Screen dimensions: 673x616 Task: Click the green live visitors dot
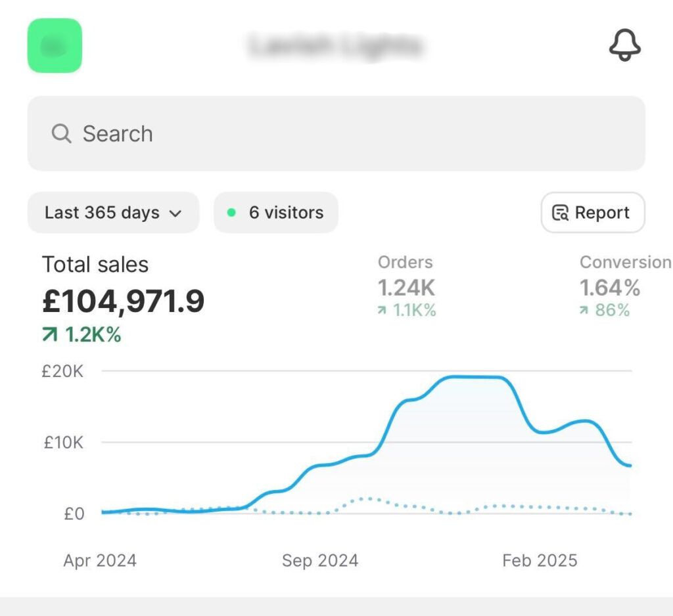pyautogui.click(x=231, y=213)
